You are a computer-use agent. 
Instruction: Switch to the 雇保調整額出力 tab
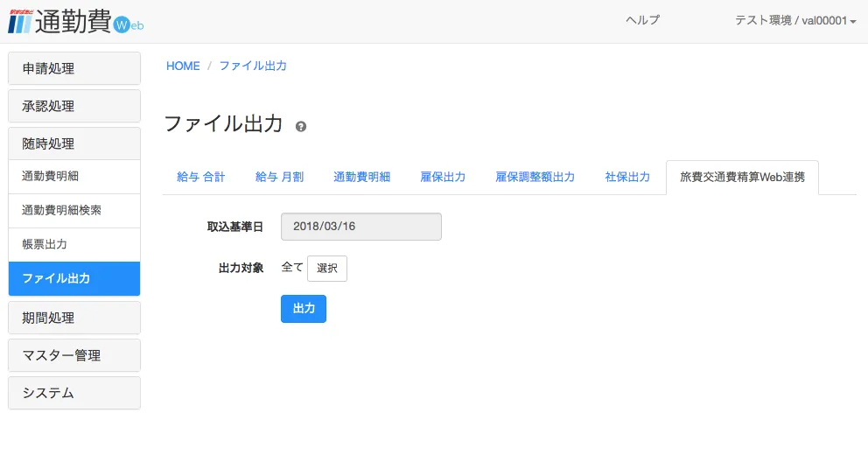[535, 178]
